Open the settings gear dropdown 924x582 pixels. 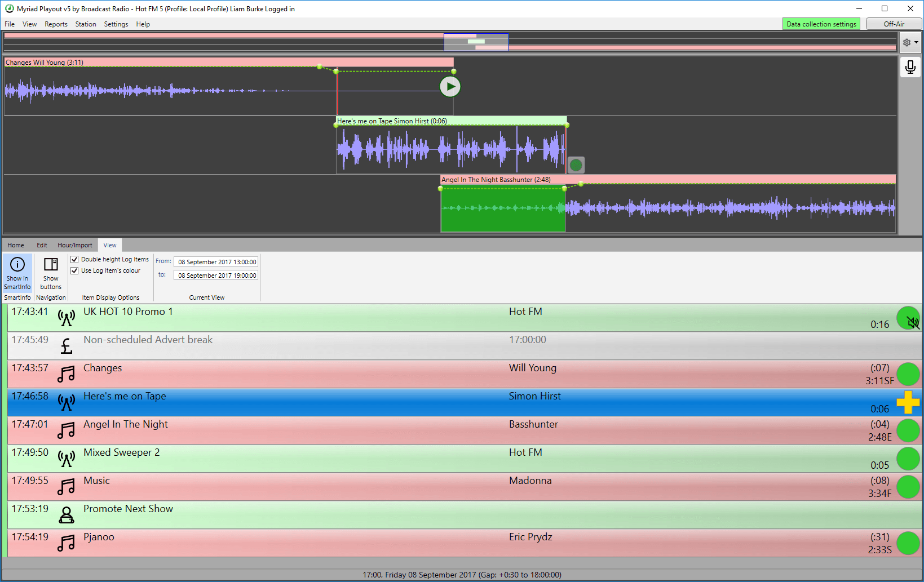click(x=910, y=42)
